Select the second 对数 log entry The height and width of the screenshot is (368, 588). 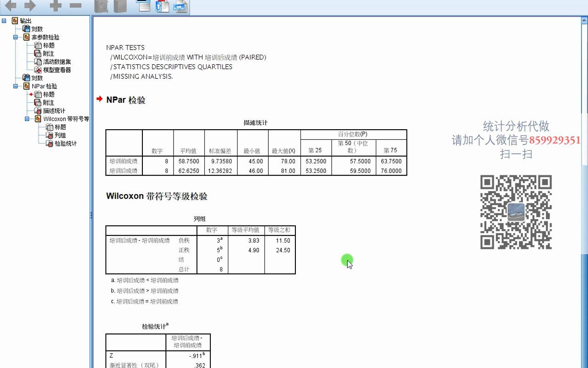pyautogui.click(x=37, y=78)
